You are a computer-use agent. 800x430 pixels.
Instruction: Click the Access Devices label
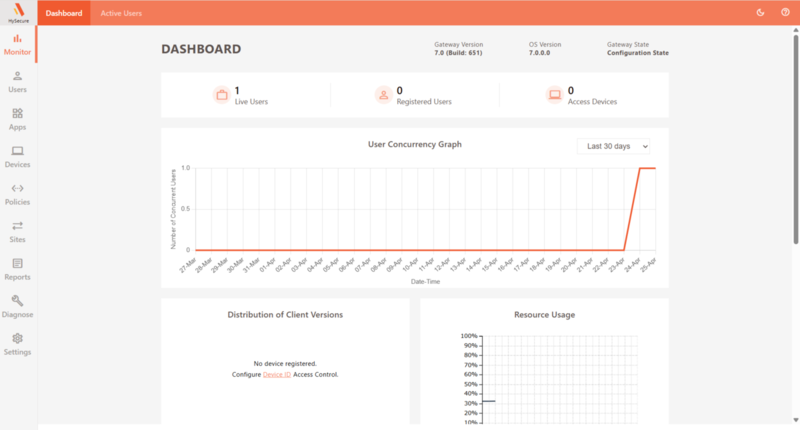point(592,102)
